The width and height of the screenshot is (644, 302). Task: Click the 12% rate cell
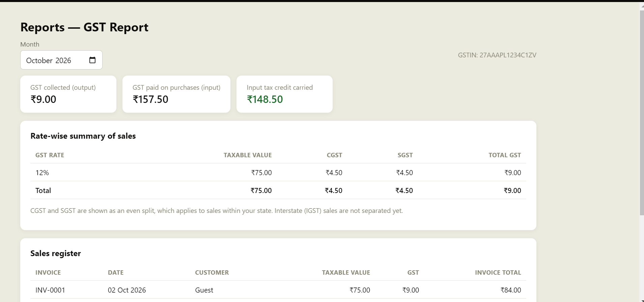tap(42, 173)
